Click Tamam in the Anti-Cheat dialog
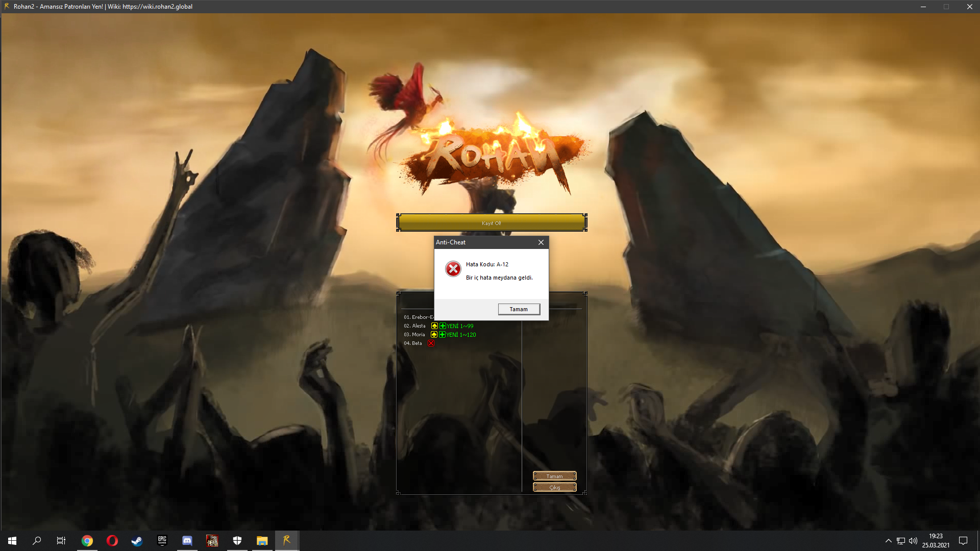The height and width of the screenshot is (551, 980). [x=519, y=309]
